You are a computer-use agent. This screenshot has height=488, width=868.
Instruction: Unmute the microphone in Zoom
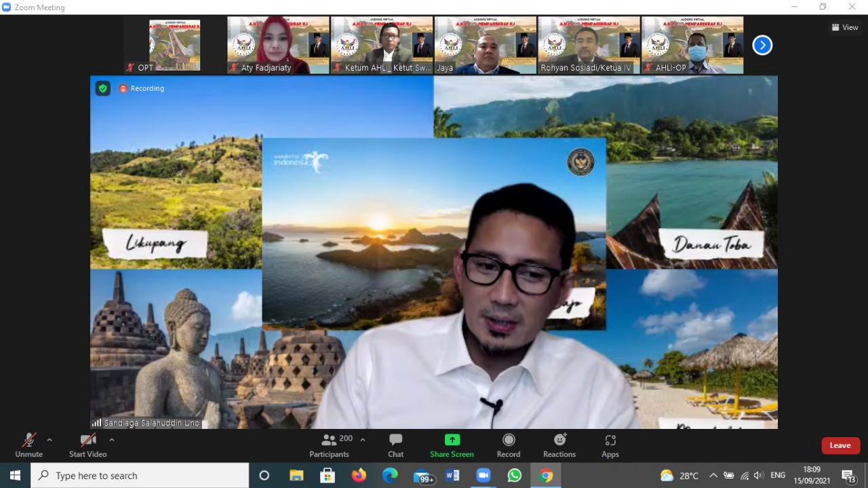coord(28,446)
